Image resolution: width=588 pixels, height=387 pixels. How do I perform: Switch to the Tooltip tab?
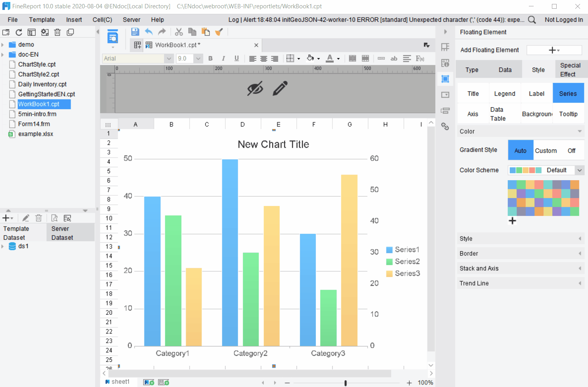(x=568, y=114)
